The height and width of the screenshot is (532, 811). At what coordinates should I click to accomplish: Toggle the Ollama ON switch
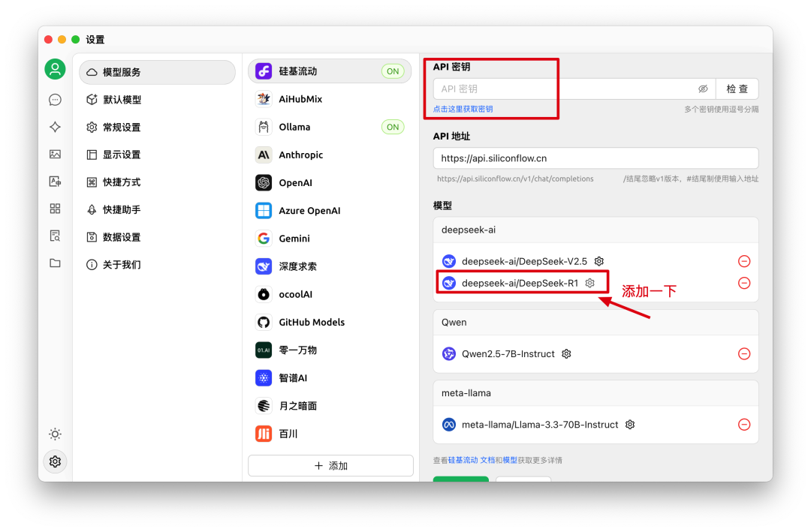(x=392, y=127)
